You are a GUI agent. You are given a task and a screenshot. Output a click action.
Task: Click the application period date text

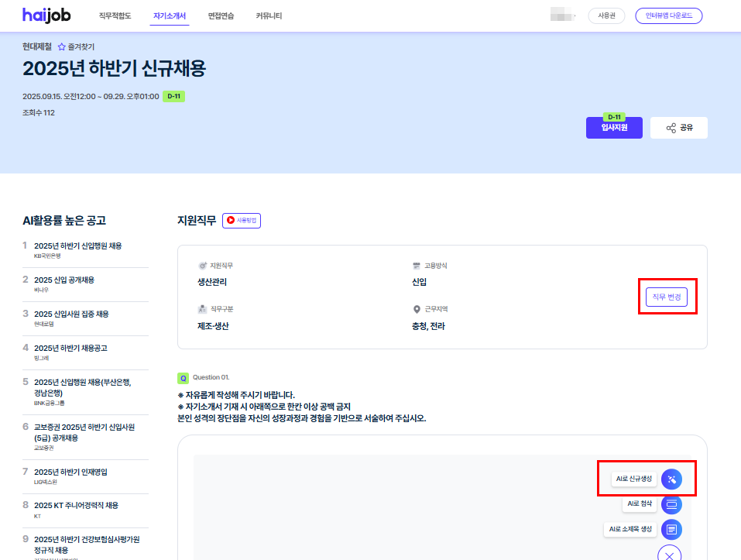click(91, 96)
